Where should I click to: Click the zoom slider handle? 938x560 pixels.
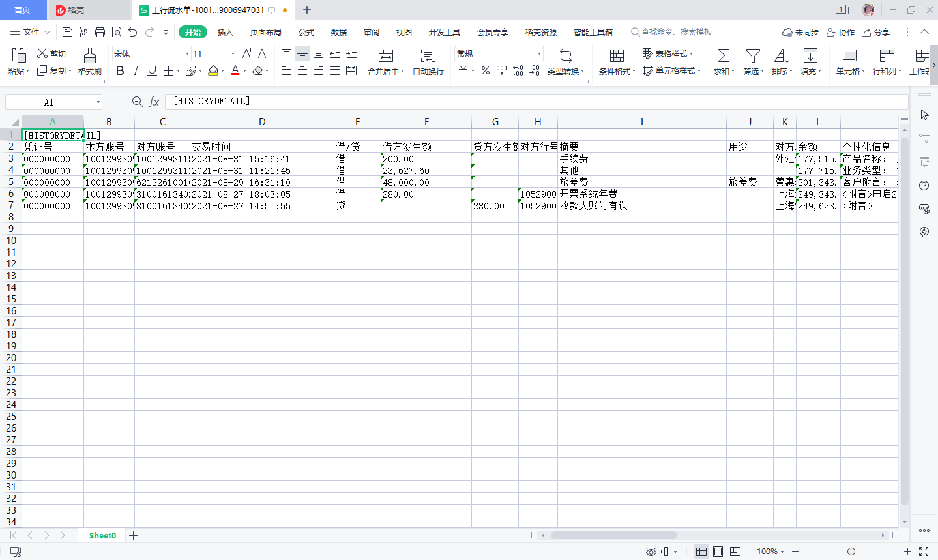851,552
